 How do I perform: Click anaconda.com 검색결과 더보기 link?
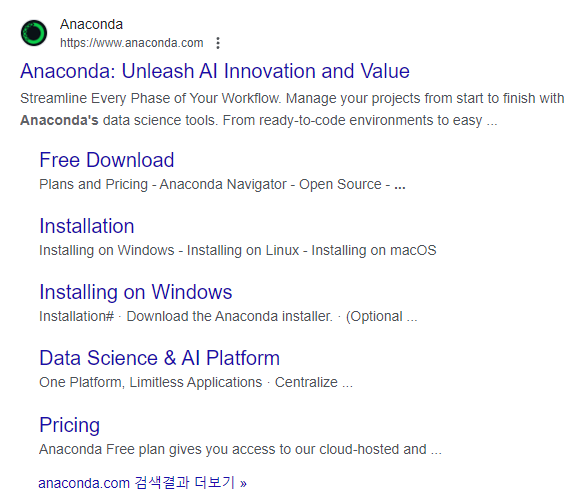click(142, 483)
